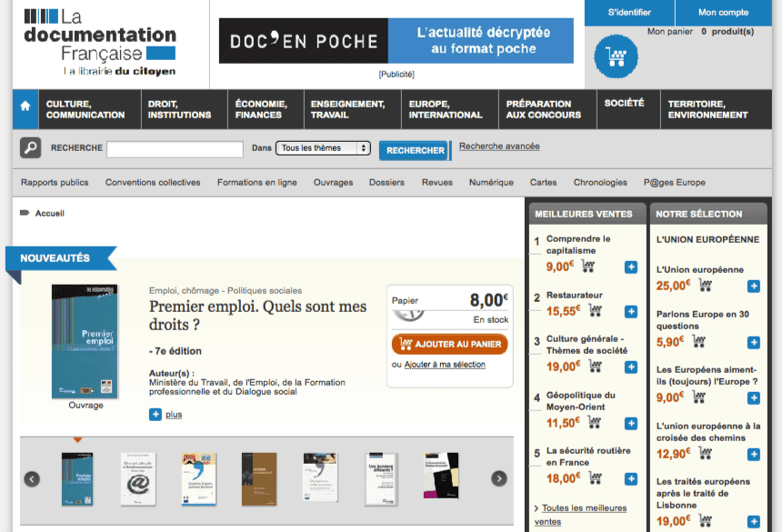Open Rapports publics section
The width and height of the screenshot is (782, 532).
[x=55, y=183]
